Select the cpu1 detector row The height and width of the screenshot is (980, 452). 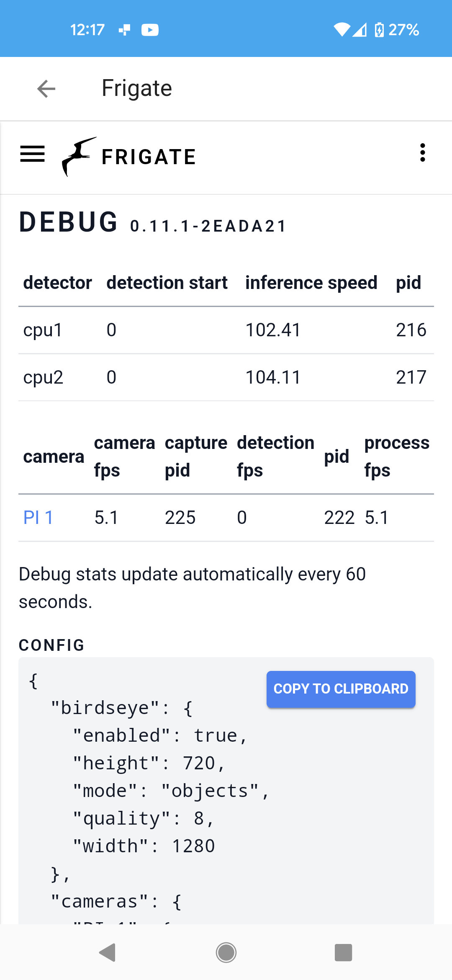coord(43,330)
